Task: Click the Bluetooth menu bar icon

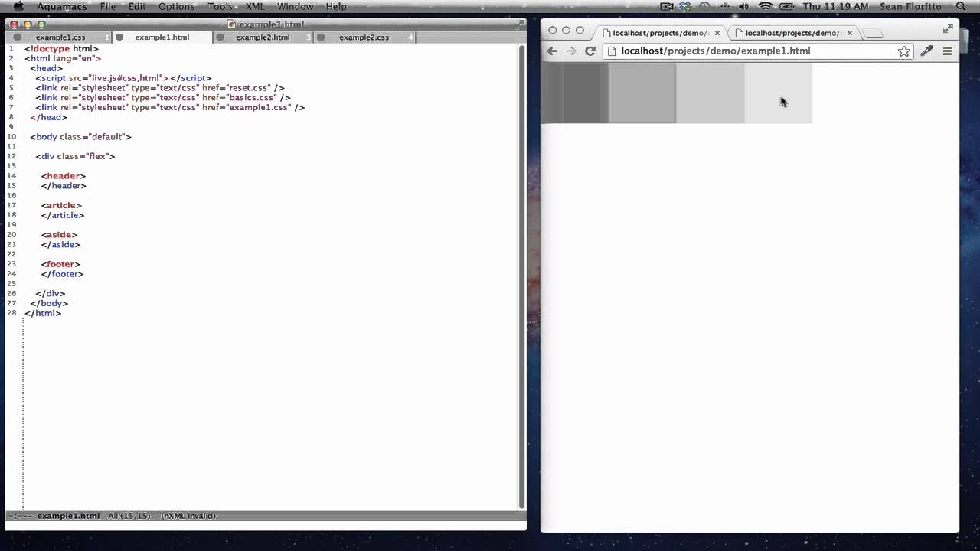Action: click(x=724, y=7)
